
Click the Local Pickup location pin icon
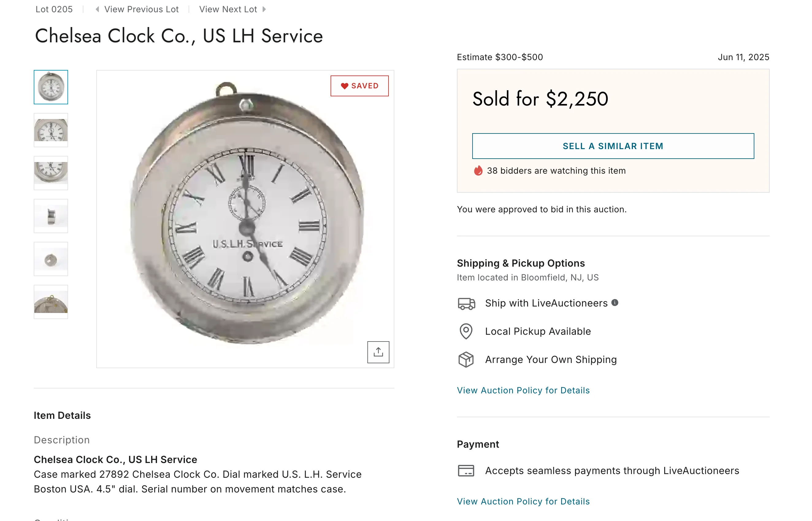(466, 331)
